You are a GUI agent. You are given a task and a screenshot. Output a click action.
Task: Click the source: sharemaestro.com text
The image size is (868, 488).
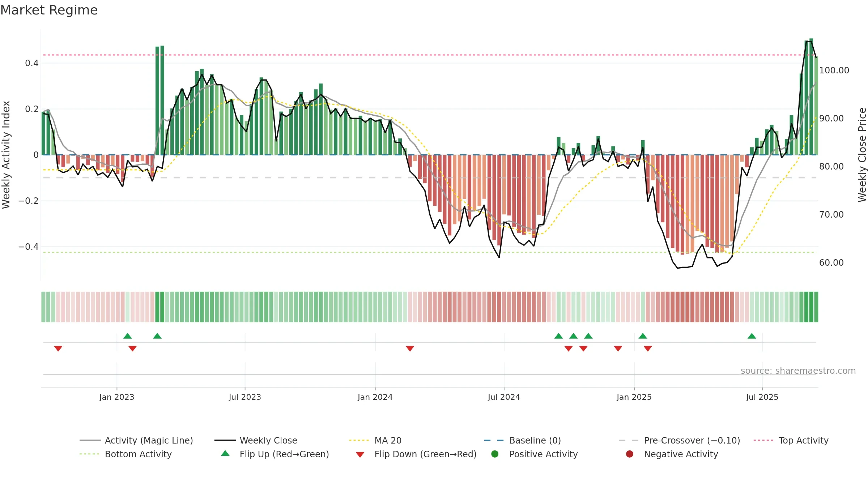(x=798, y=371)
